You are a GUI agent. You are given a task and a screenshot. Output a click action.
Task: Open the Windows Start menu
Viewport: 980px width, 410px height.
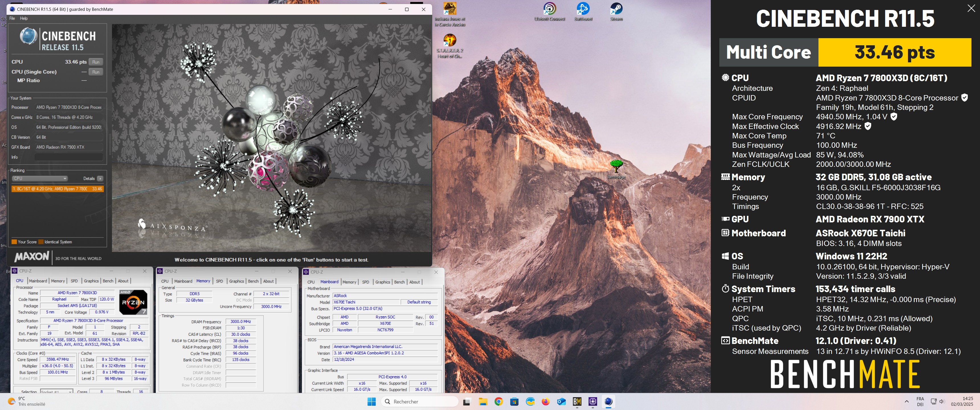pos(372,401)
